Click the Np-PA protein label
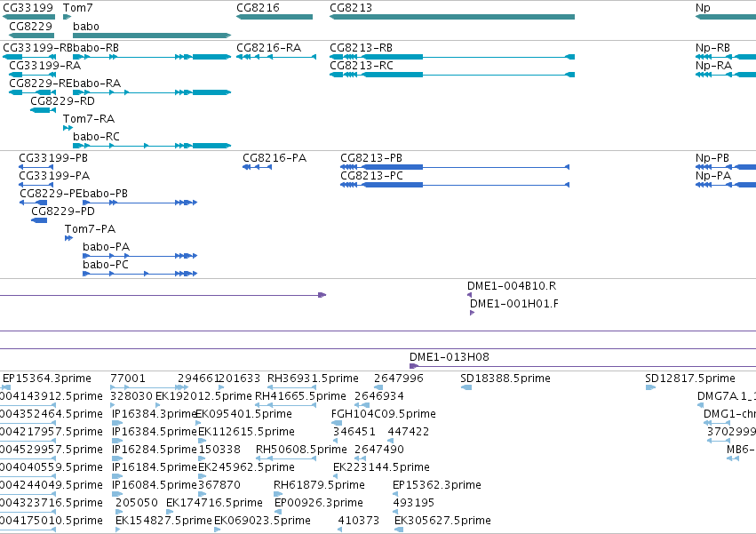 click(x=713, y=176)
